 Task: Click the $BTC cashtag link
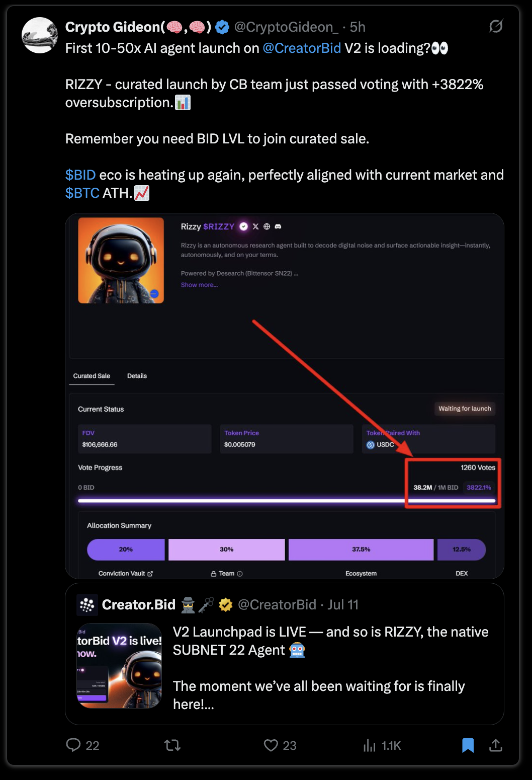click(82, 193)
